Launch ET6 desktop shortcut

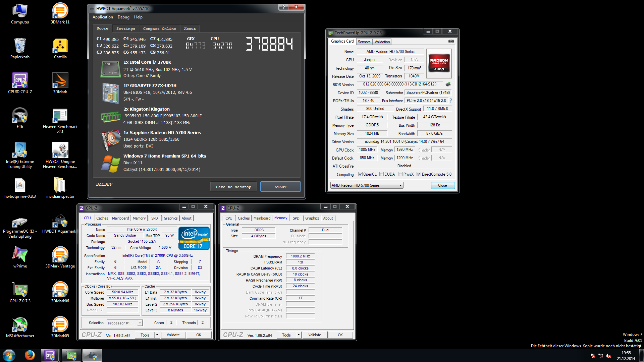20,118
